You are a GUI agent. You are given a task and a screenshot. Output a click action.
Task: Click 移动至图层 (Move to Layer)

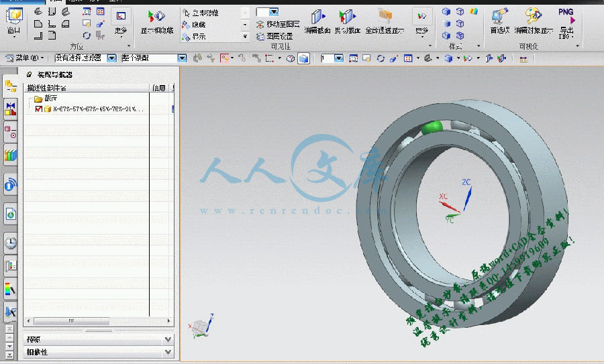[278, 24]
